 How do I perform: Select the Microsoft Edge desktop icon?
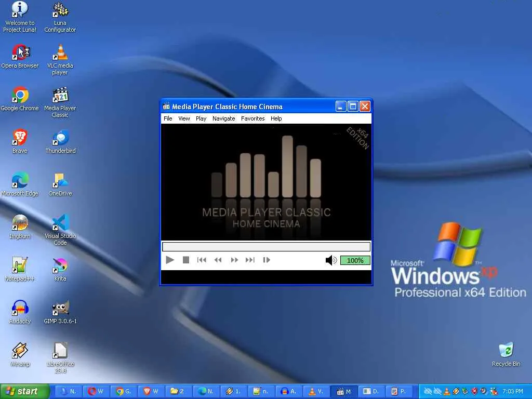click(x=20, y=184)
